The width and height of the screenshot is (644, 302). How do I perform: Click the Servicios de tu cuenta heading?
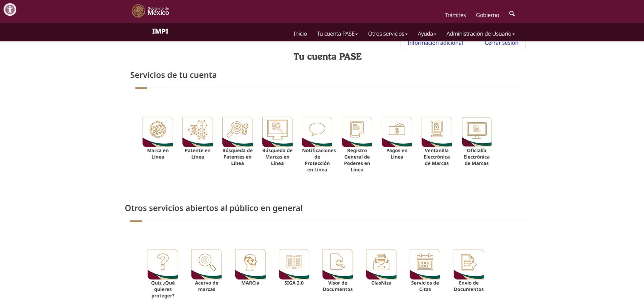pos(173,75)
